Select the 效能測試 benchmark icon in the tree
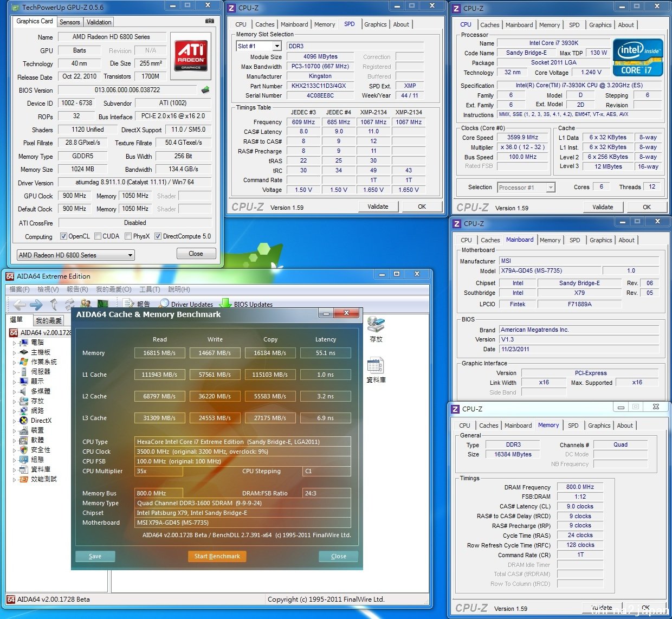The width and height of the screenshot is (672, 619). pos(24,479)
